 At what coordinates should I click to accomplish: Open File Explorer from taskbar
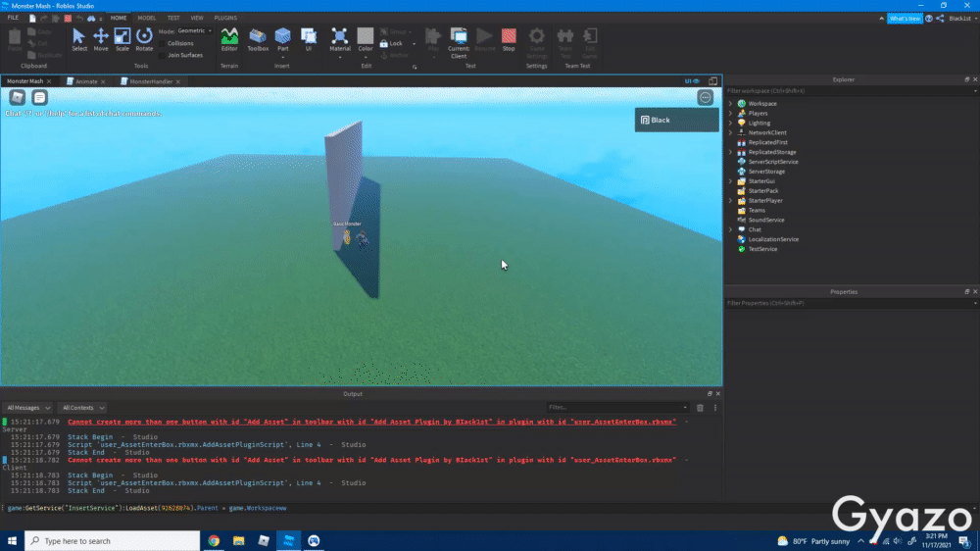click(x=239, y=541)
